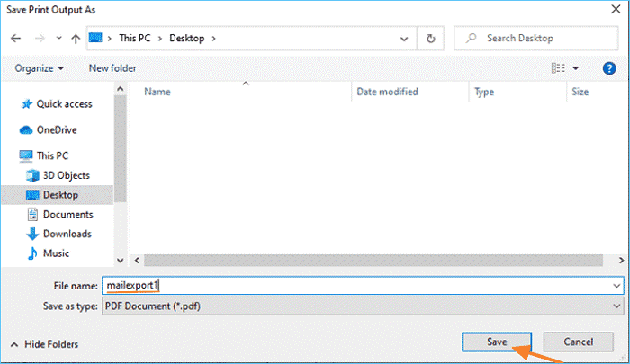Screen dimensions: 630x364
Task: Open OneDrive in navigation pane
Action: tap(56, 129)
